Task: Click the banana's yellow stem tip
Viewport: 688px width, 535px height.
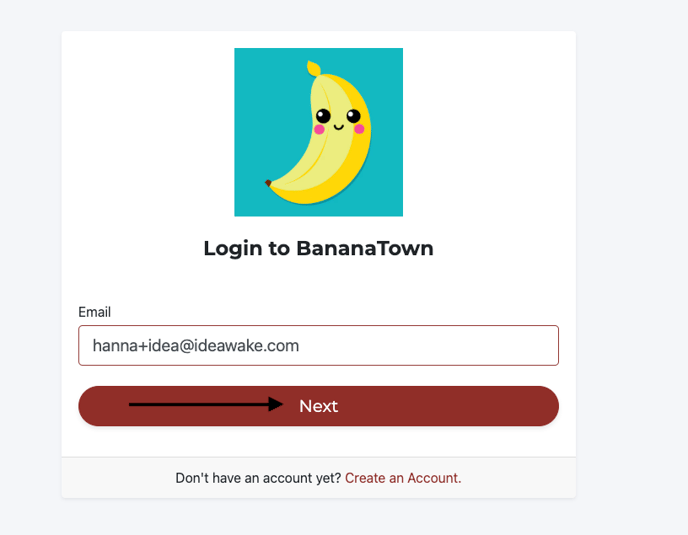Action: [314, 68]
